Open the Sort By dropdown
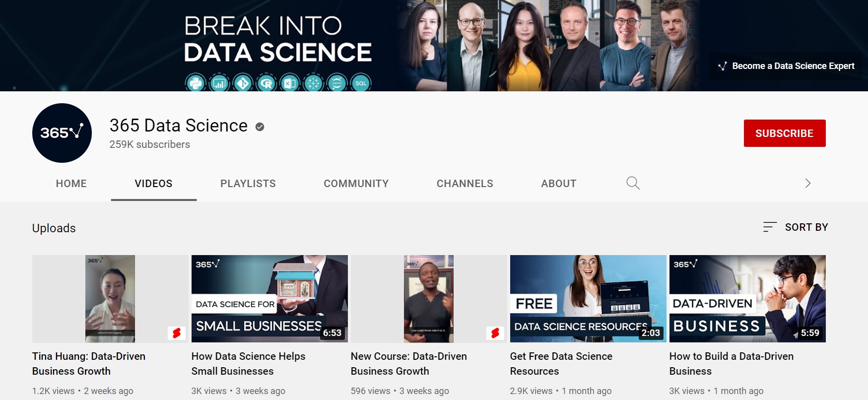Viewport: 868px width, 400px height. [795, 227]
